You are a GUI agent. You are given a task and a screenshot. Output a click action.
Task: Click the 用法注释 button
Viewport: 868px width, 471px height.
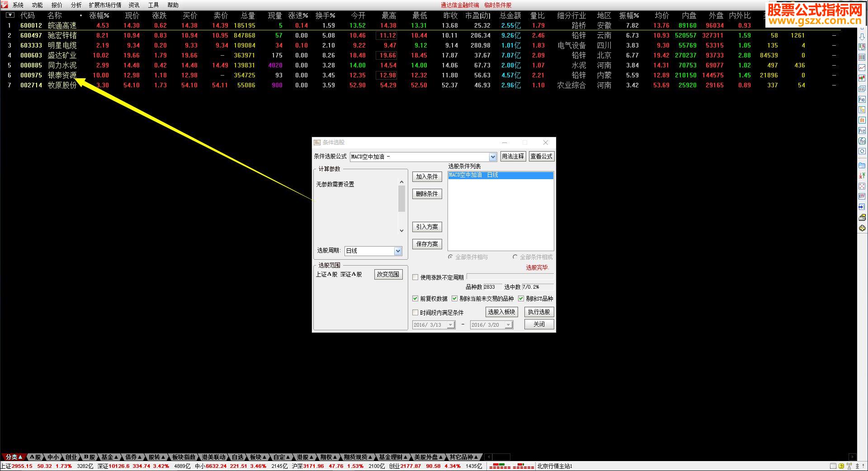click(x=513, y=156)
